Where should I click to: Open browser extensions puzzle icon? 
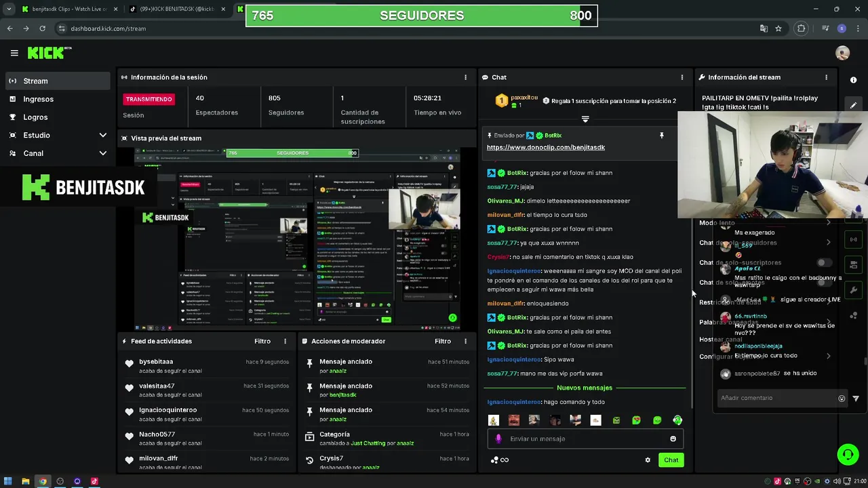tap(802, 28)
